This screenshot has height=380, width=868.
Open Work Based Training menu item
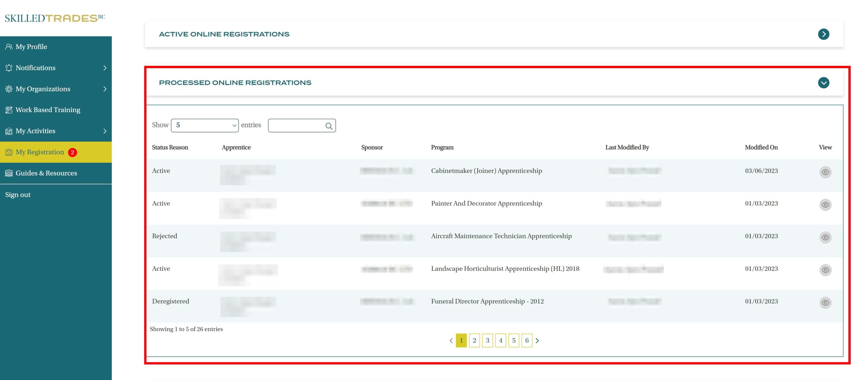[x=48, y=110]
